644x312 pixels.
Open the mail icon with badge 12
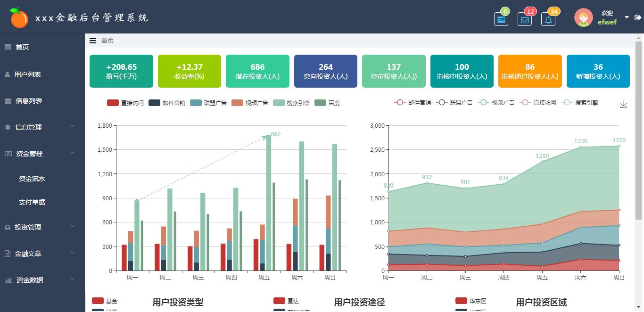click(x=525, y=19)
